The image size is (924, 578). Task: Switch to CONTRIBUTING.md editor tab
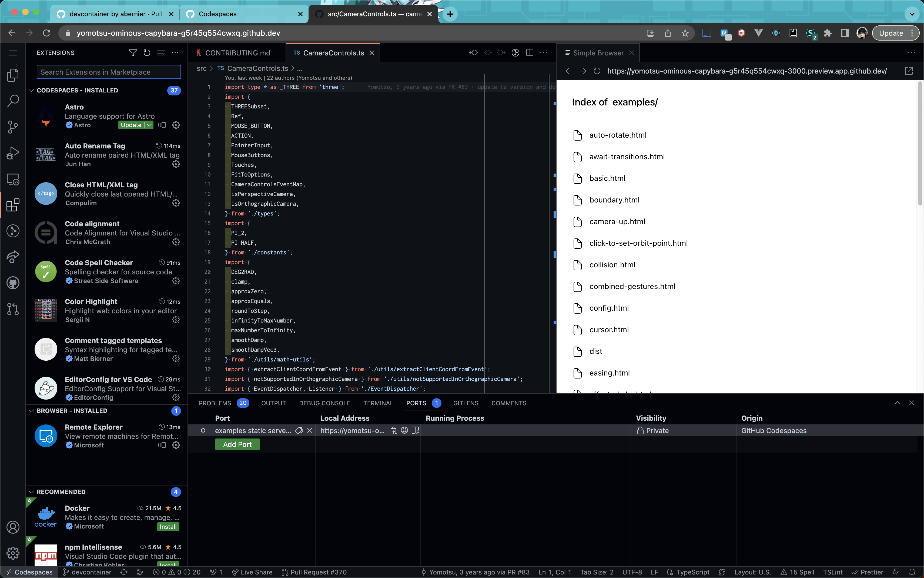pos(237,53)
